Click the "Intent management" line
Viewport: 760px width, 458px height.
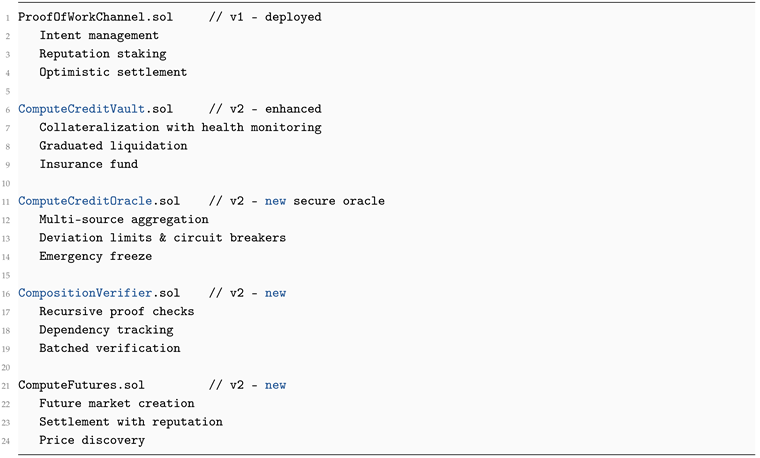(x=99, y=35)
